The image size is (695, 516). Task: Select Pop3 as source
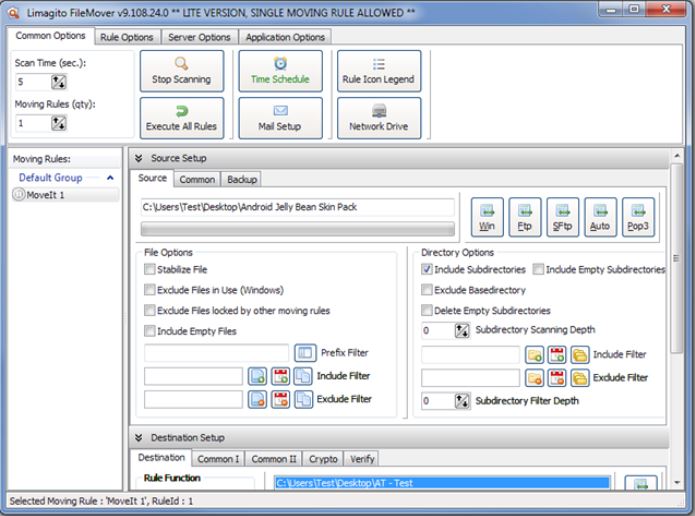pyautogui.click(x=638, y=217)
